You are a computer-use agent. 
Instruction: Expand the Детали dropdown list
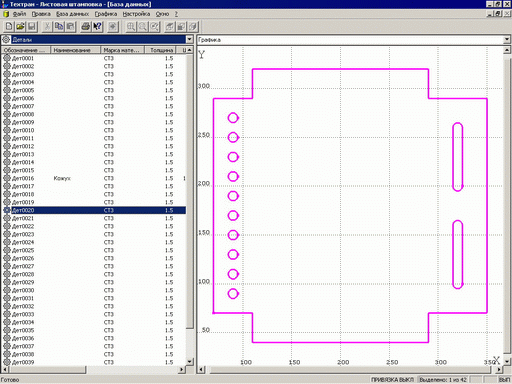(x=189, y=39)
